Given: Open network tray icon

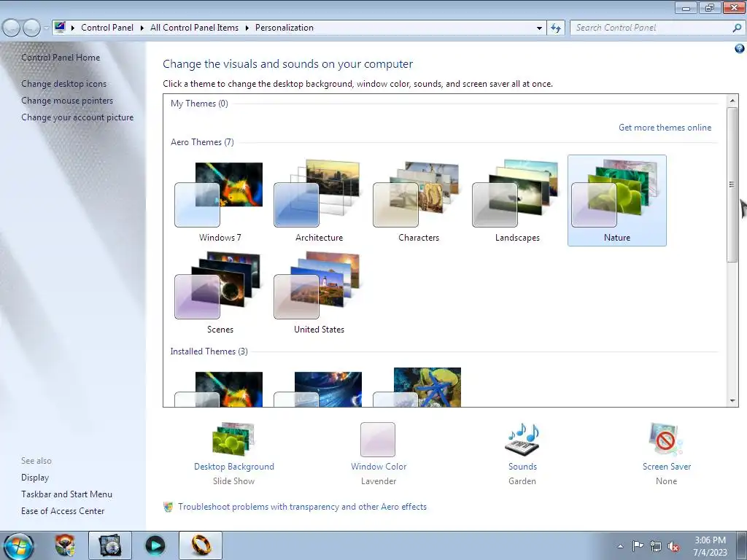Looking at the screenshot, I should tap(656, 546).
